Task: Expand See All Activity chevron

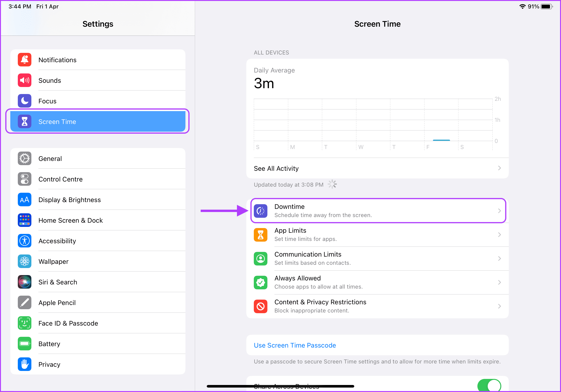Action: (x=499, y=168)
